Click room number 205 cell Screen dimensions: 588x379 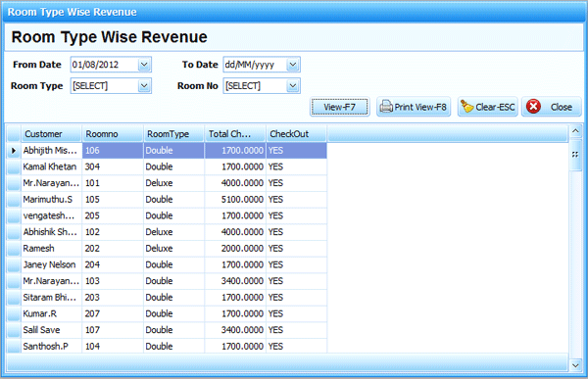pos(113,215)
